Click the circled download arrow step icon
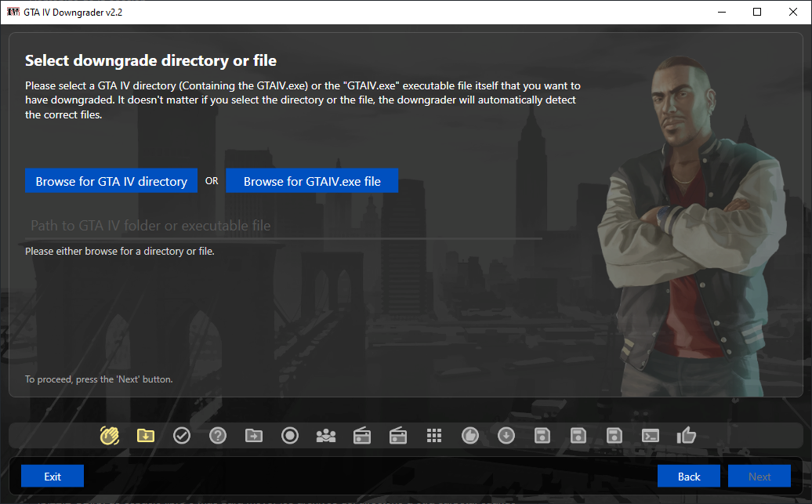Viewport: 812px width, 504px height. (x=506, y=436)
